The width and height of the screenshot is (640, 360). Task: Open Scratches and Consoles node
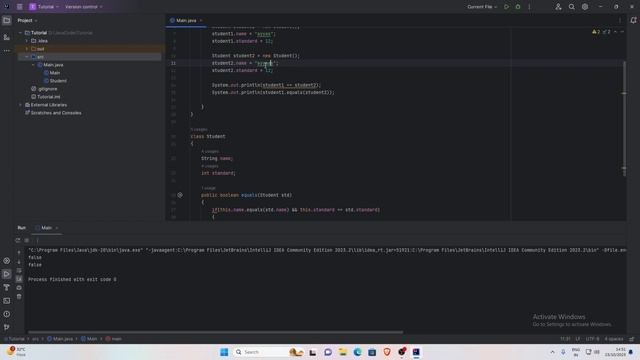[x=56, y=113]
